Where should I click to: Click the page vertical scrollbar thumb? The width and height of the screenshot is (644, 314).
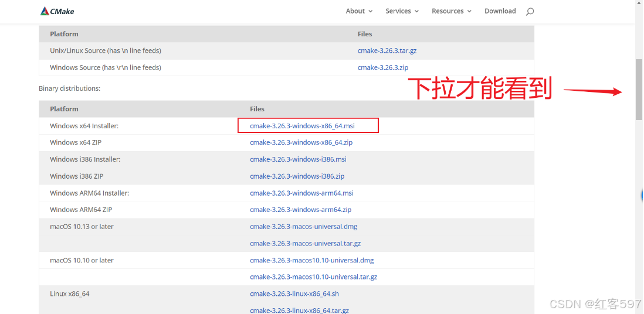coord(639,90)
